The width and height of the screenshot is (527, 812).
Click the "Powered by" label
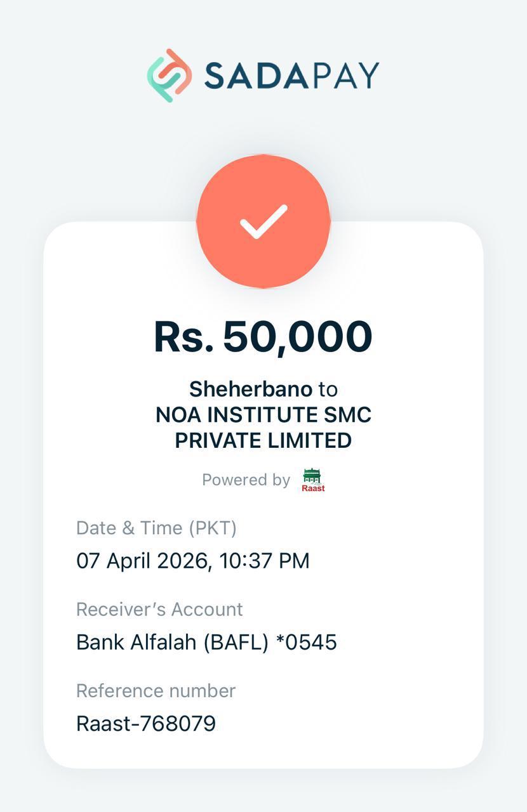(x=246, y=480)
